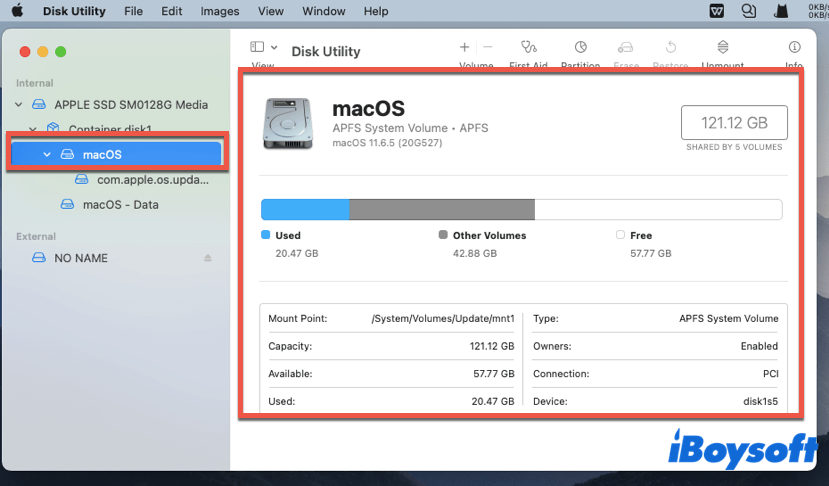The image size is (829, 486).
Task: Click the blue Used segment of usage bar
Action: pos(305,209)
